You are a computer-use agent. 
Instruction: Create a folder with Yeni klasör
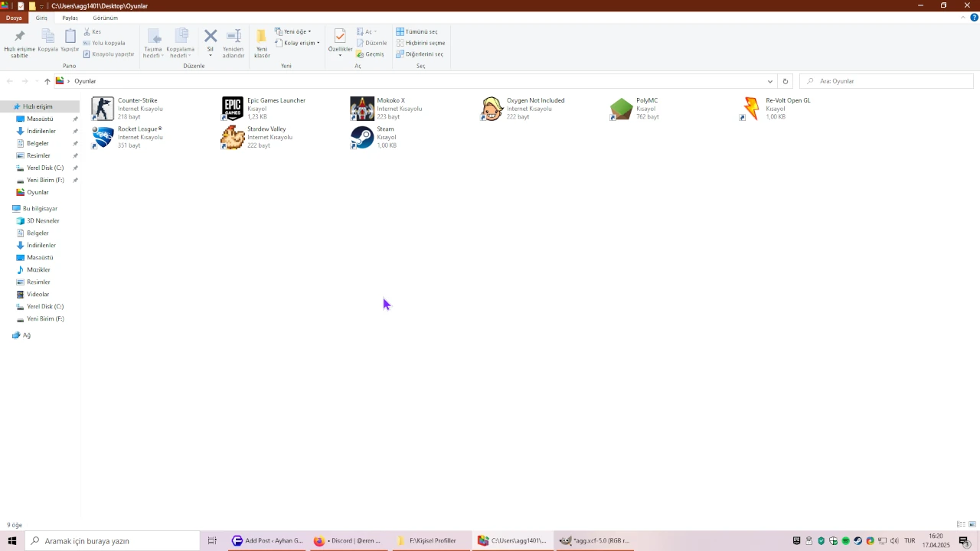point(262,43)
